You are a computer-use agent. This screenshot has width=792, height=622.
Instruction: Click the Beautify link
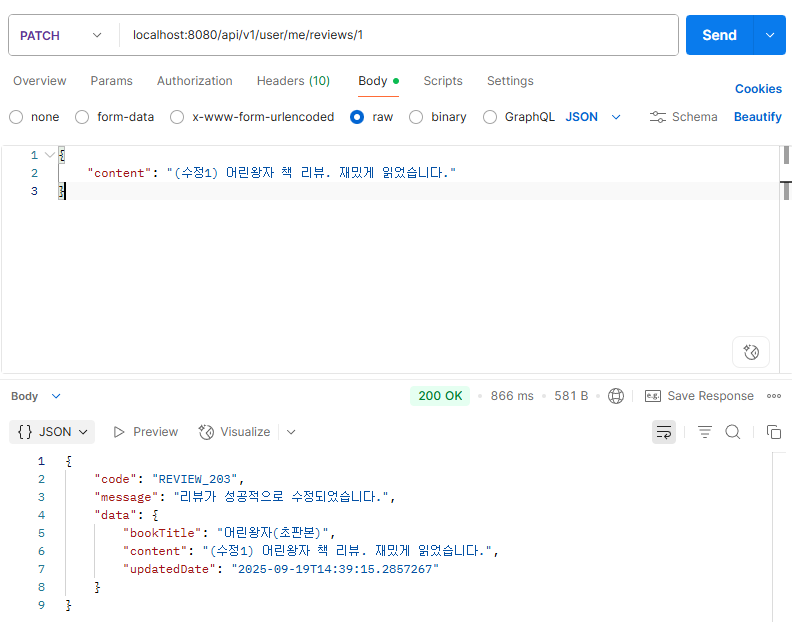tap(758, 117)
